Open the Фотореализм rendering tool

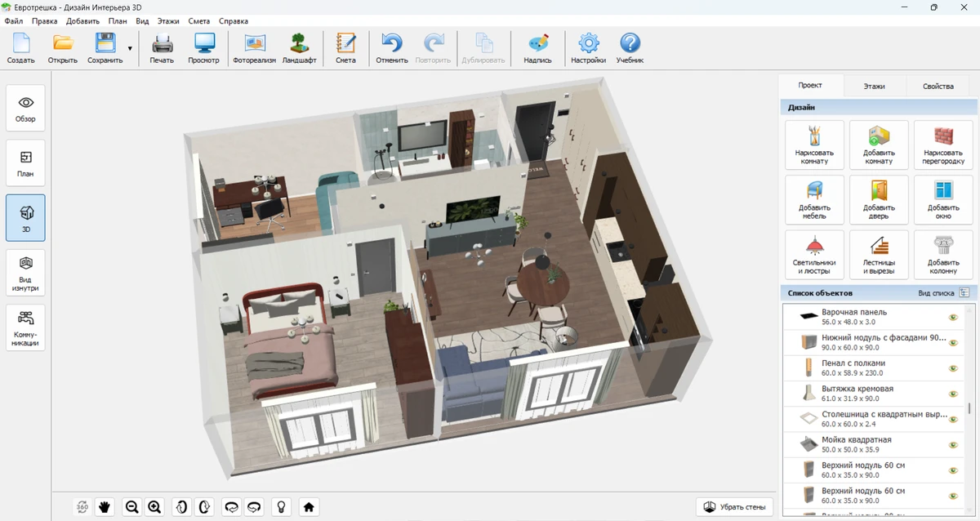(255, 48)
